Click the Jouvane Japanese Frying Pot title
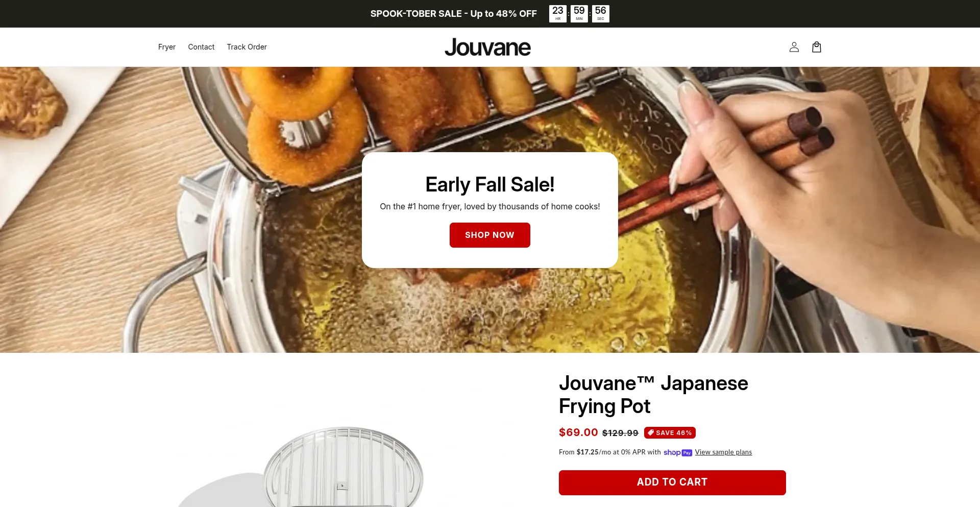Image resolution: width=980 pixels, height=507 pixels. point(653,395)
